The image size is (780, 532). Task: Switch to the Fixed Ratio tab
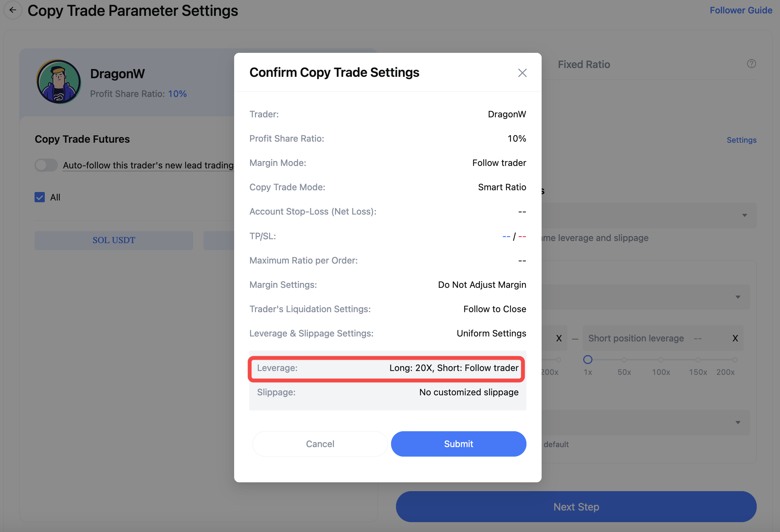pyautogui.click(x=584, y=64)
